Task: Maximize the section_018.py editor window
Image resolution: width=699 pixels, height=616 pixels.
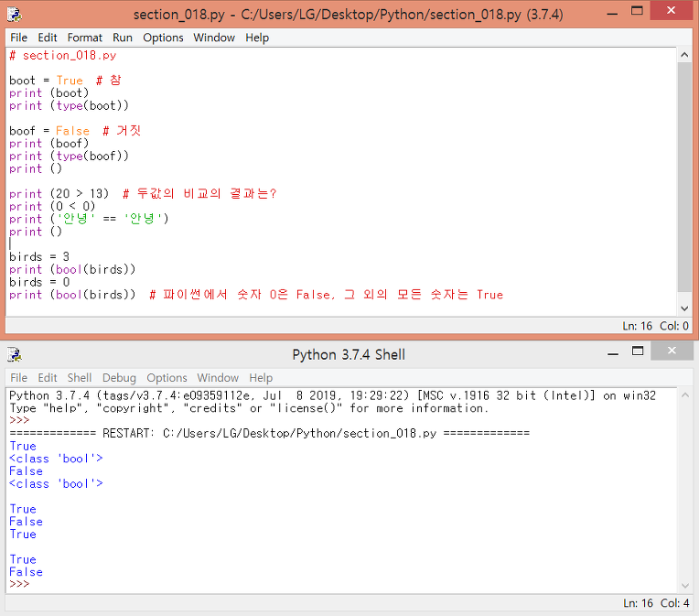Action: (637, 11)
